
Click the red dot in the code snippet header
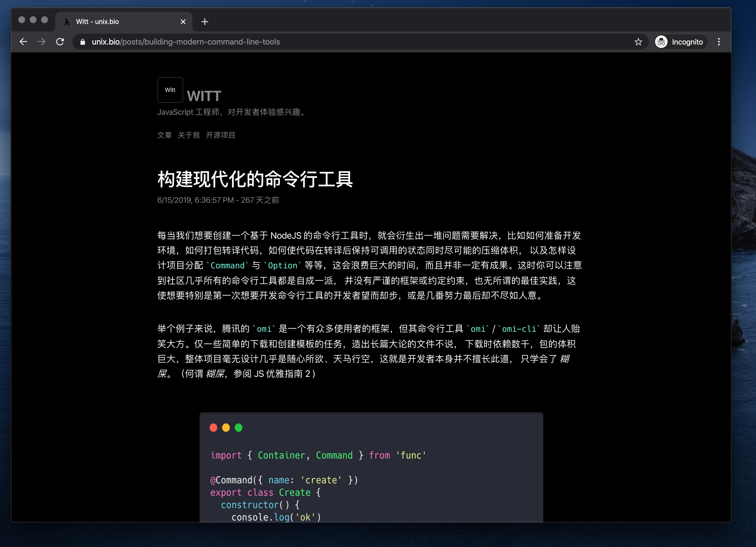(x=214, y=427)
